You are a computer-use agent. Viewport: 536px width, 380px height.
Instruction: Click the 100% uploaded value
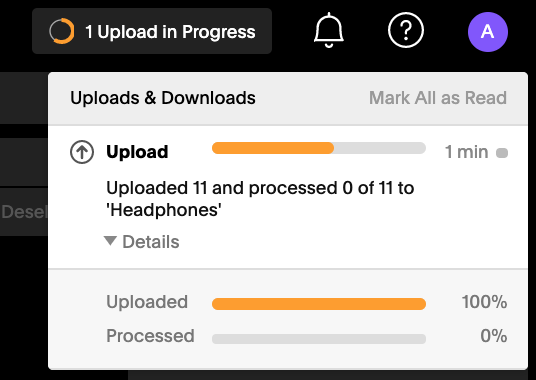click(484, 302)
